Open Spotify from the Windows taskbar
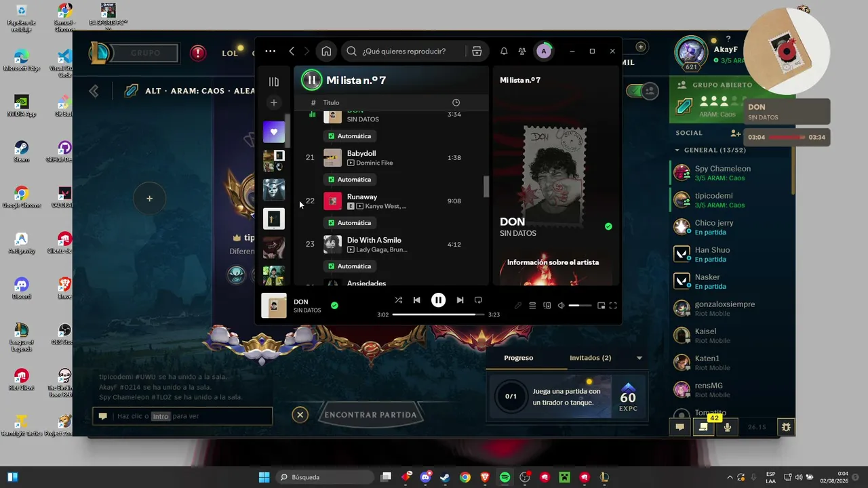 click(505, 477)
